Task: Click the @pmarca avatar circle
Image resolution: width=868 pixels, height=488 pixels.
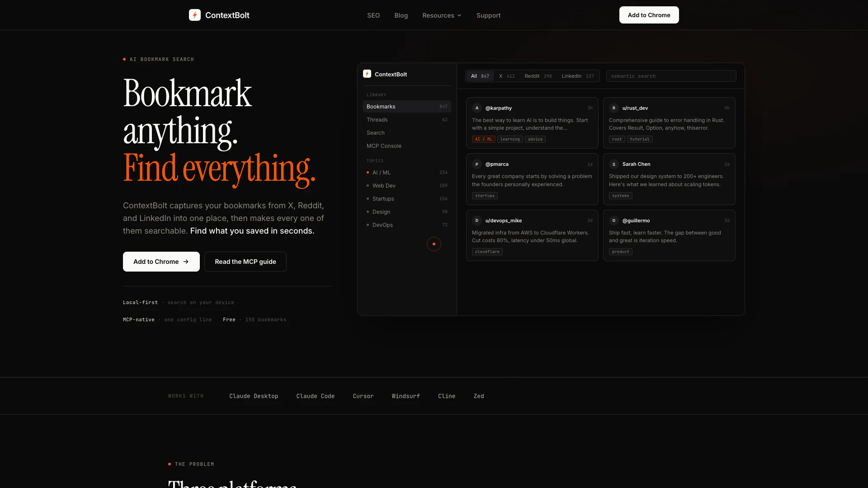Action: point(476,164)
